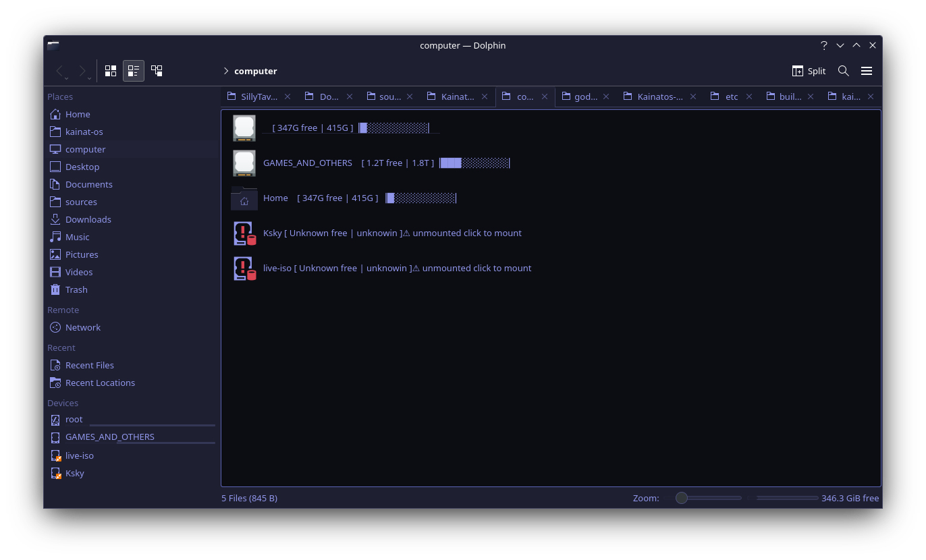Select root drive icon with 347G free
926x560 pixels.
244,128
